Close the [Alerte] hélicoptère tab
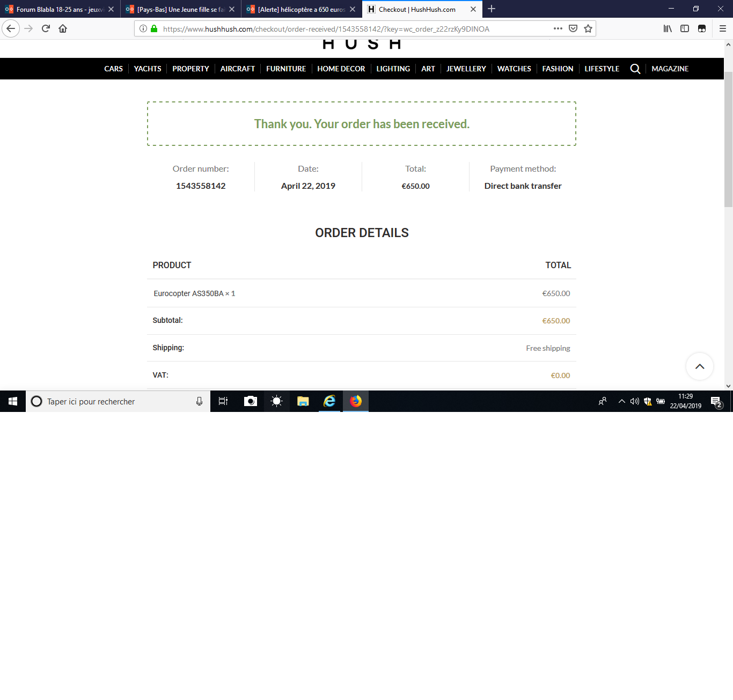 pyautogui.click(x=353, y=9)
